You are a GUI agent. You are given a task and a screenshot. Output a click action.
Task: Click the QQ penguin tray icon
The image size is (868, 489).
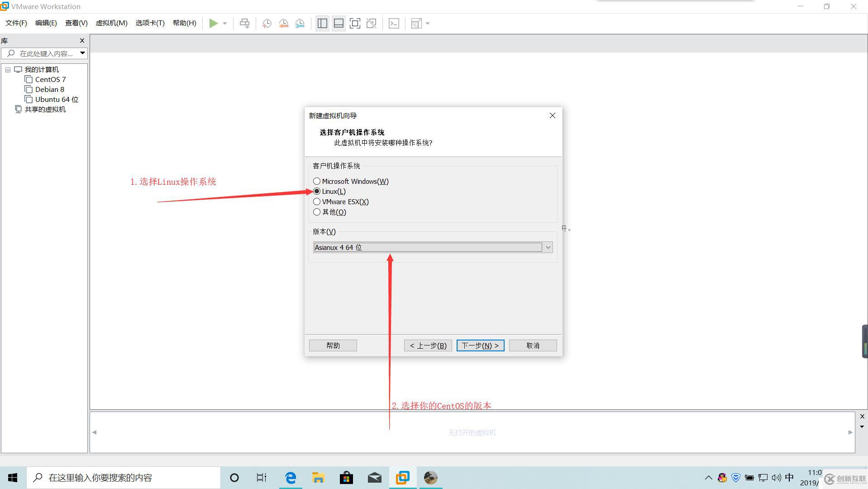click(722, 478)
